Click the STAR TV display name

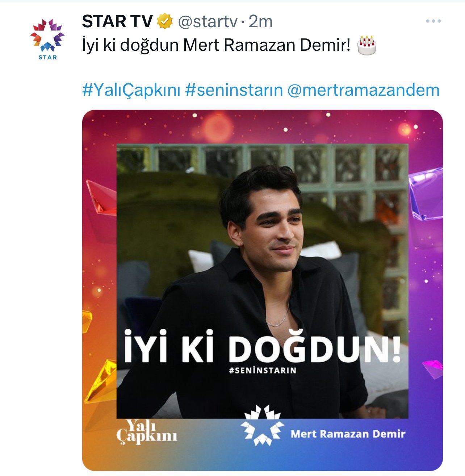[117, 21]
